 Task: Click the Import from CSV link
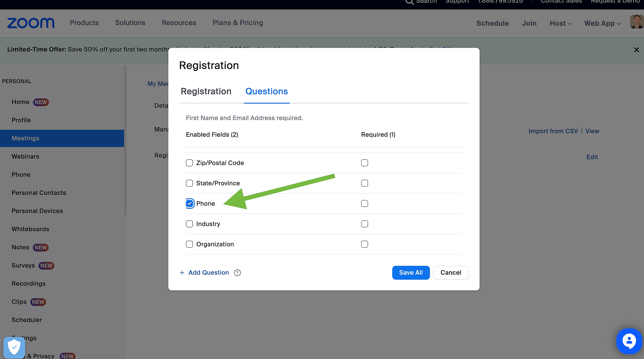pyautogui.click(x=553, y=131)
